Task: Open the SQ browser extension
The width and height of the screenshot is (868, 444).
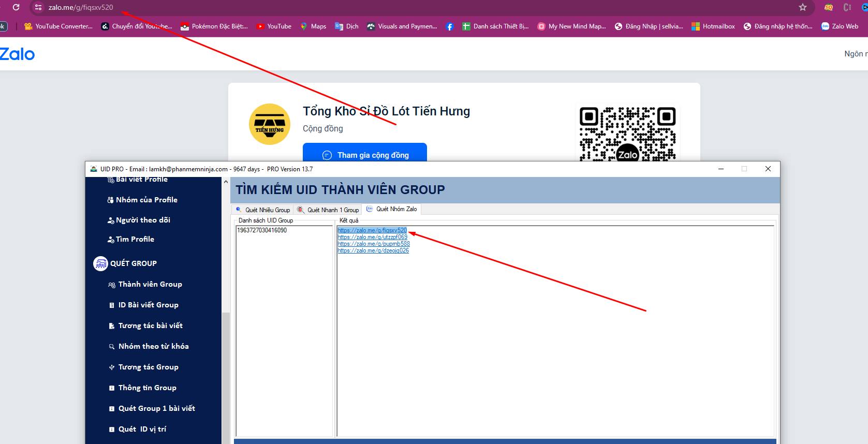Action: tap(829, 7)
